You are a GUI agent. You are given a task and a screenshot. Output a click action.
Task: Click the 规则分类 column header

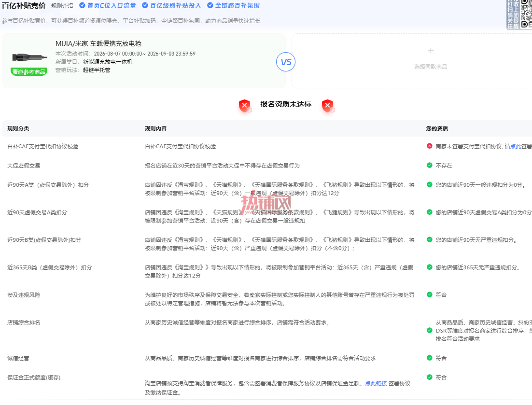pyautogui.click(x=18, y=128)
